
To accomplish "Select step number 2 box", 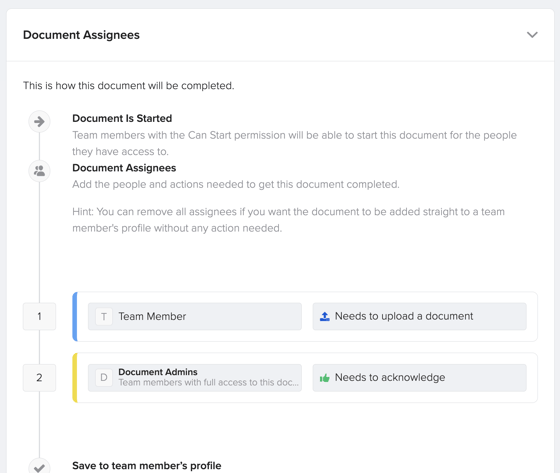I will coord(39,378).
